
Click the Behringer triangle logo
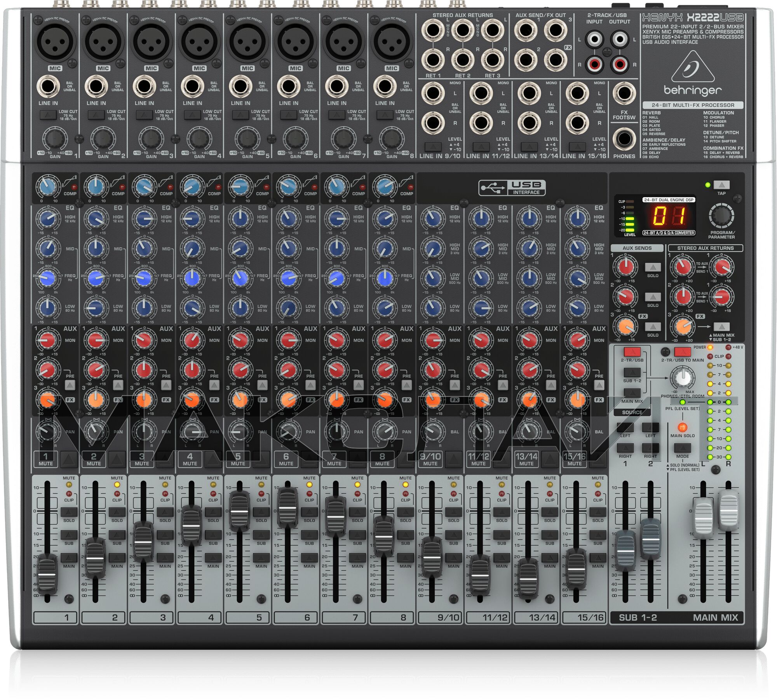coord(692,67)
